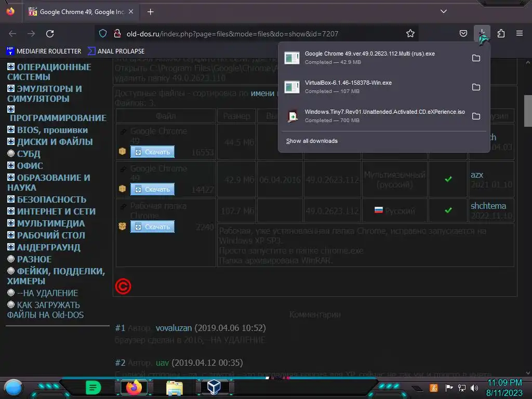Open green notes app in taskbar
The image size is (532, 399).
(94, 388)
